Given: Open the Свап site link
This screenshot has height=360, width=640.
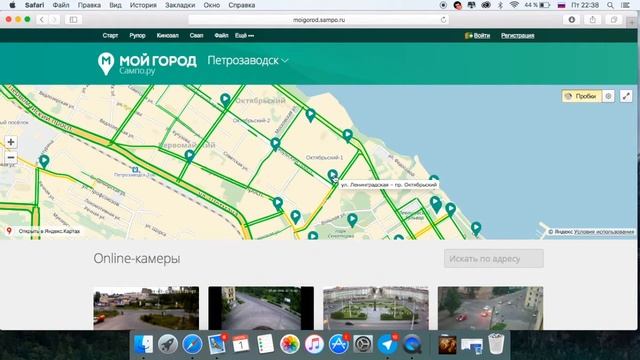Looking at the screenshot, I should coord(196,36).
